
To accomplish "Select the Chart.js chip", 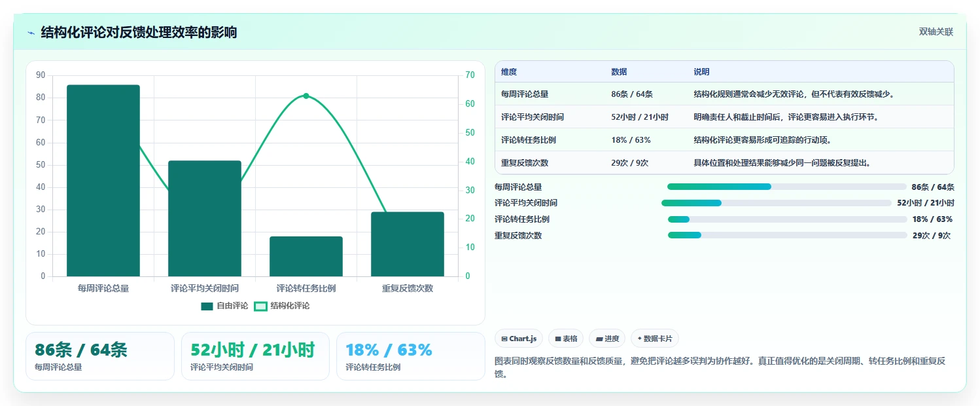I will [x=518, y=339].
